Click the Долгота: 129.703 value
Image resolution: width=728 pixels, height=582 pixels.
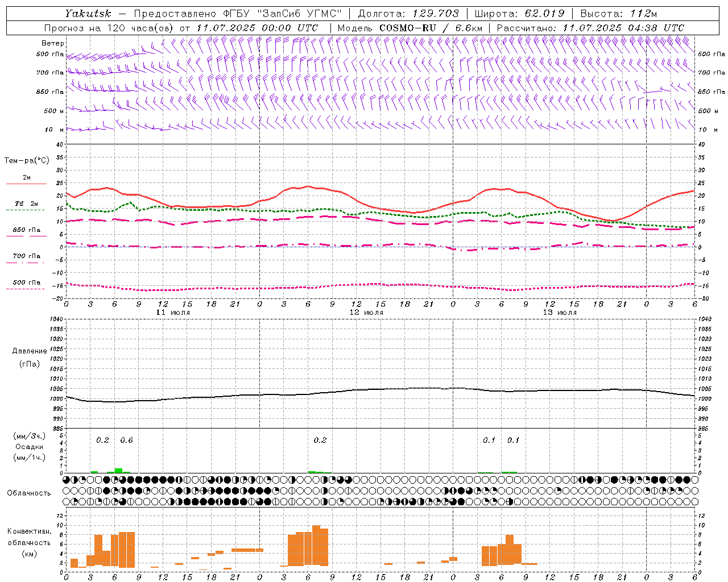(x=407, y=14)
